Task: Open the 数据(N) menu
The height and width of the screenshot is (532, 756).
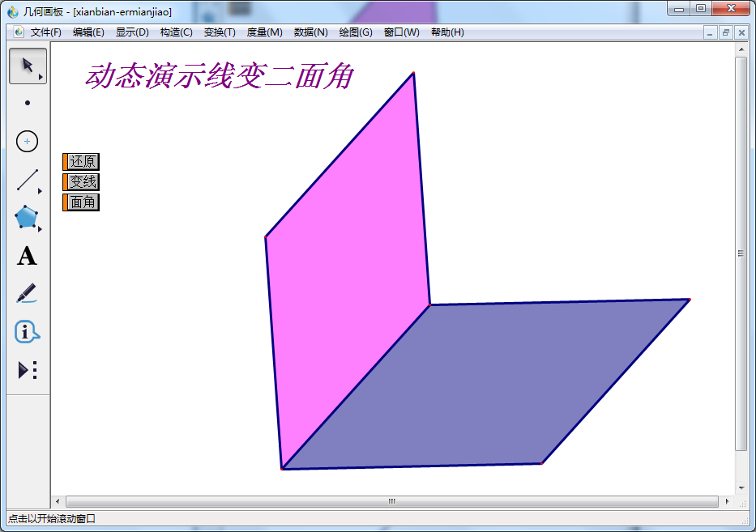Action: [310, 32]
